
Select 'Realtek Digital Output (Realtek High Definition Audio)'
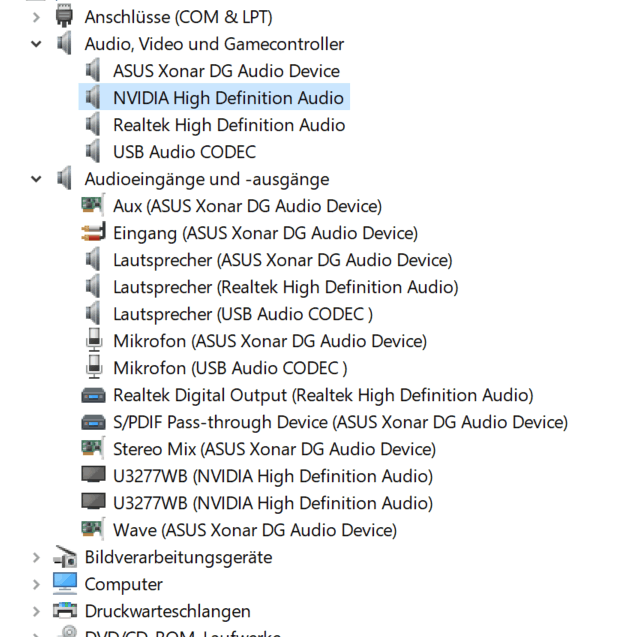pyautogui.click(x=323, y=395)
